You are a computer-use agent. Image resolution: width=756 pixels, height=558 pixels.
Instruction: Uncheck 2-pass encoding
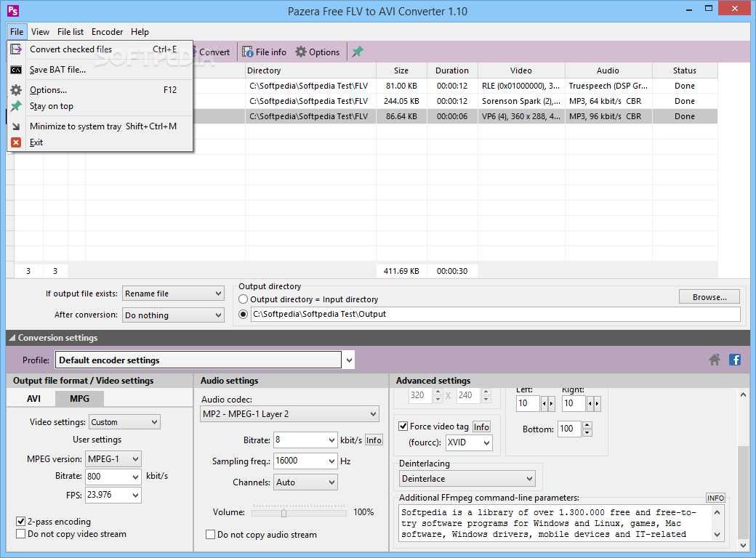[x=21, y=522]
